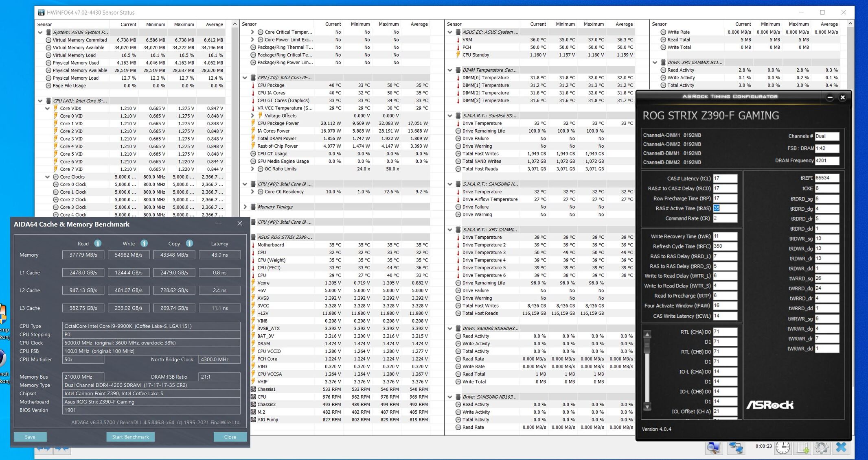Viewport: 868px width, 460px height.
Task: Click the tREFI value field
Action: (x=827, y=178)
